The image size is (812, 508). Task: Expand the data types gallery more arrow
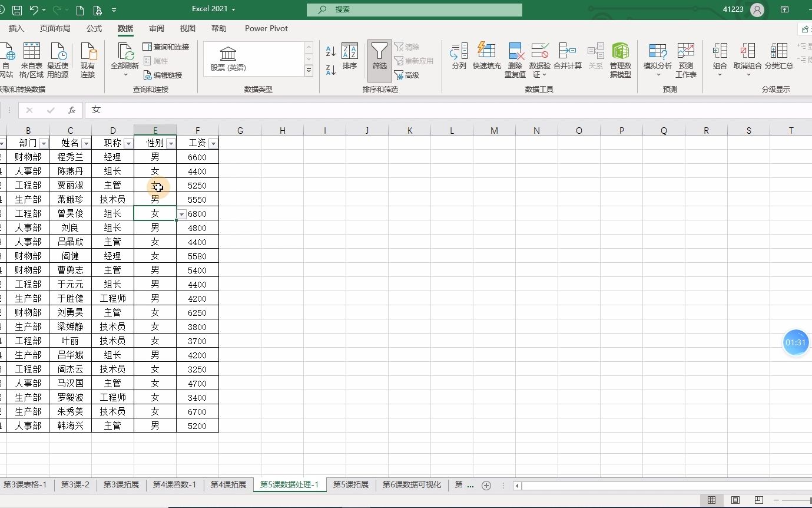pos(309,71)
